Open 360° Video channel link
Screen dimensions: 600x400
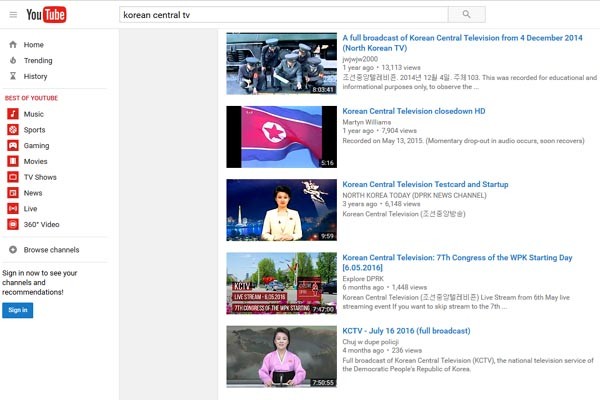[41, 224]
